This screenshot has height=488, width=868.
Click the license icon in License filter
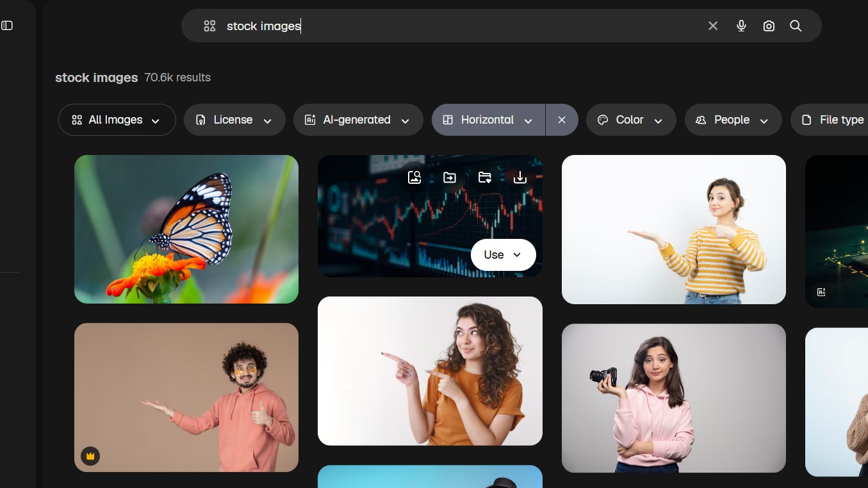pos(201,120)
